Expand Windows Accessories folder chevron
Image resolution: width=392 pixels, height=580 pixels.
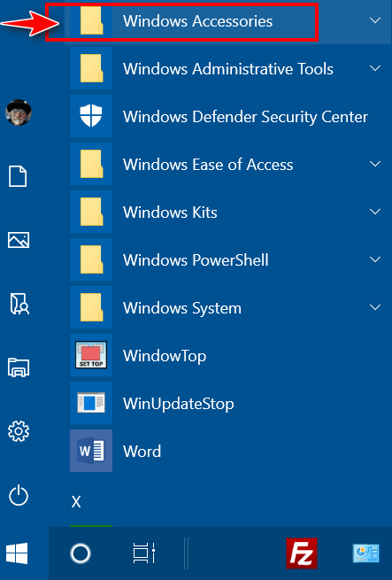tap(375, 20)
